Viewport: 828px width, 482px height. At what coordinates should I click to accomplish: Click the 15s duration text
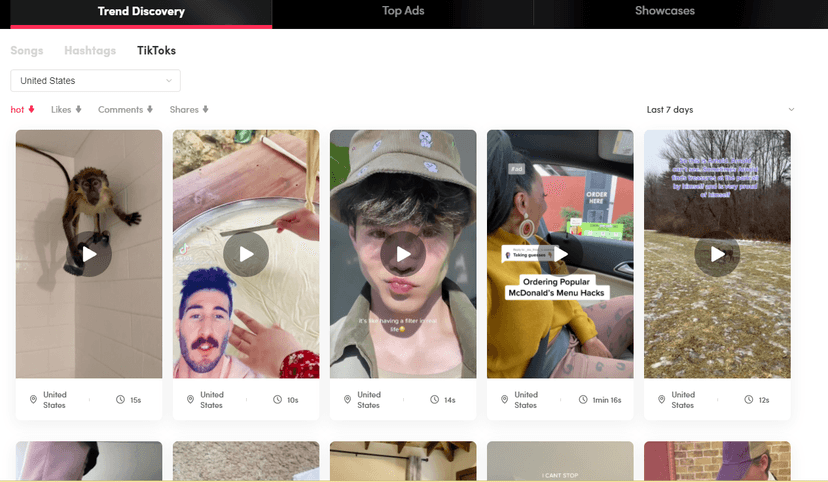click(136, 400)
